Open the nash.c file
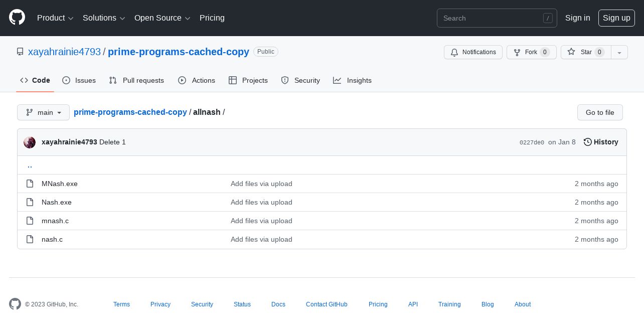Viewport: 644px width, 335px height. pos(52,239)
